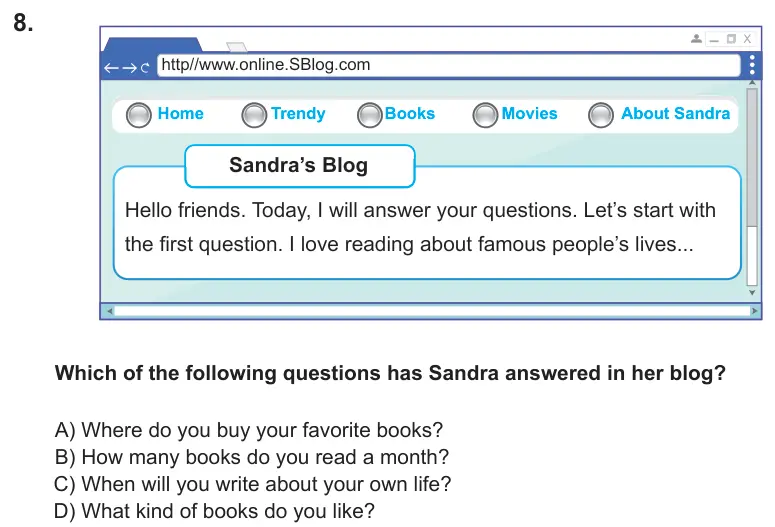Click the vertical scrollbar thumb
Viewport: 775px width, 527px height.
[752, 157]
